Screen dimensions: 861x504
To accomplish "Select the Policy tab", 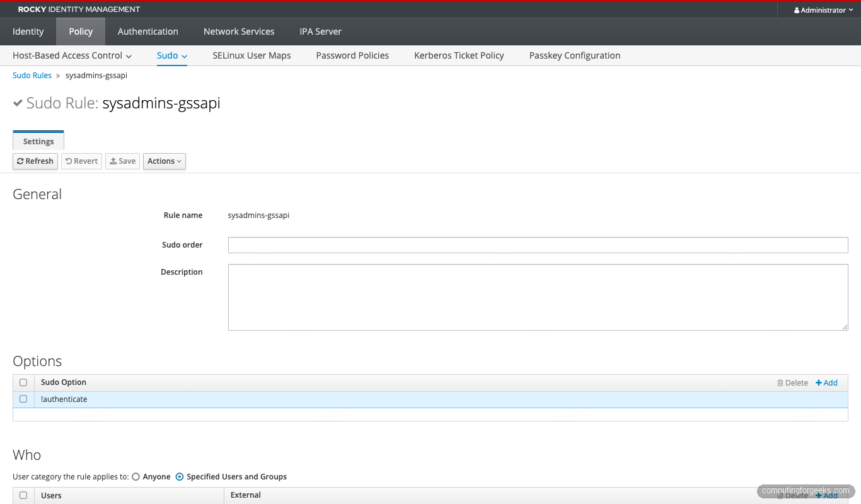I will 81,31.
